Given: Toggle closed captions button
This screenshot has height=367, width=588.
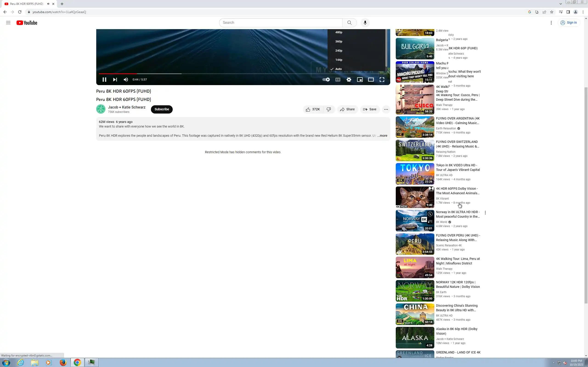Looking at the screenshot, I should click(338, 80).
